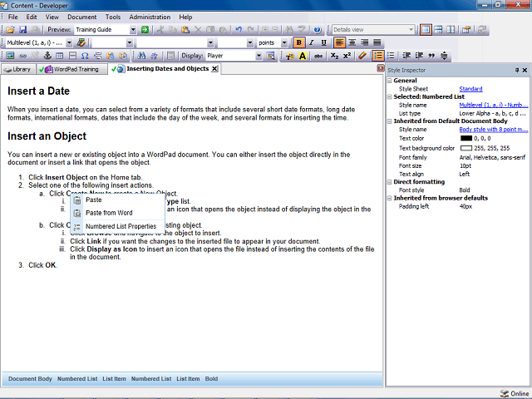532x399 pixels.
Task: Open the Document menu
Action: point(81,17)
